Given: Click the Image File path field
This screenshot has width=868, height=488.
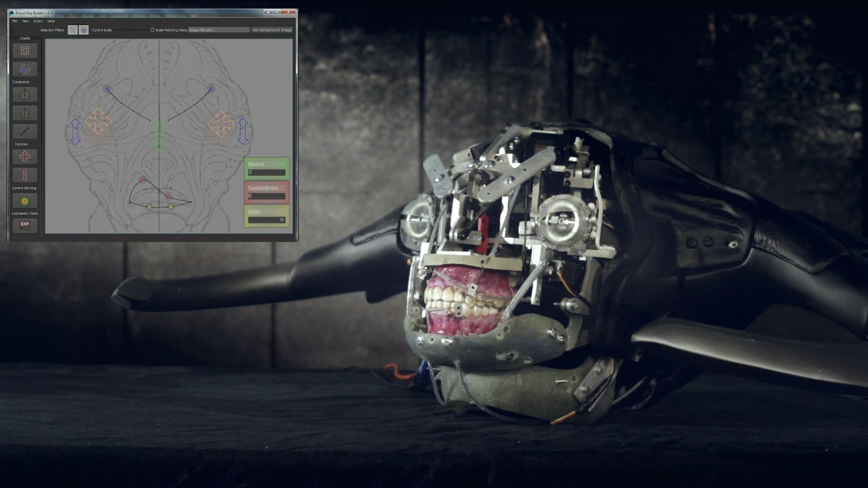Looking at the screenshot, I should [x=219, y=30].
